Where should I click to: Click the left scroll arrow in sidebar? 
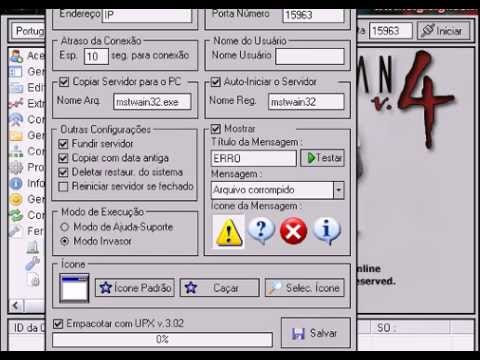pyautogui.click(x=16, y=306)
